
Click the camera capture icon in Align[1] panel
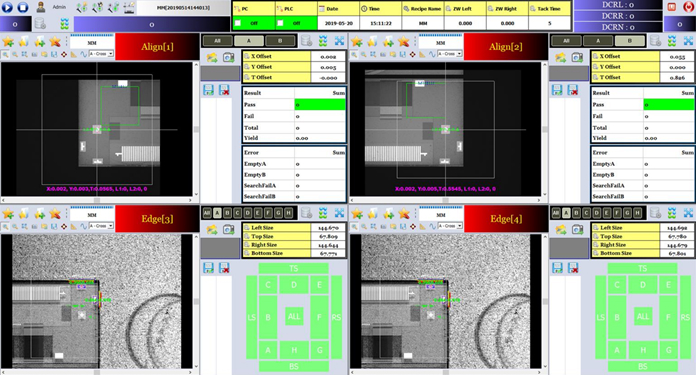[229, 57]
